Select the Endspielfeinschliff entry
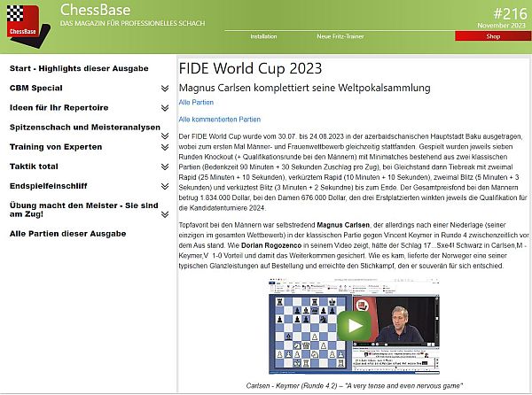This screenshot has height=395, width=532. [x=49, y=186]
